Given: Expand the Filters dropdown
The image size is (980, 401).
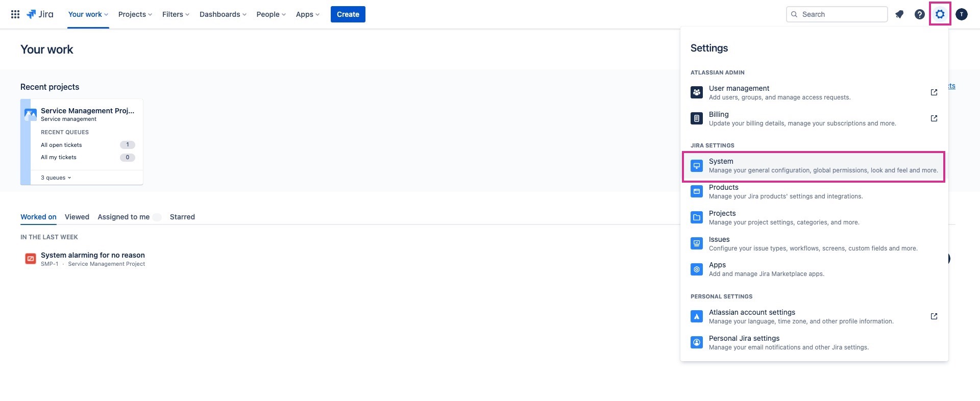Looking at the screenshot, I should tap(176, 14).
